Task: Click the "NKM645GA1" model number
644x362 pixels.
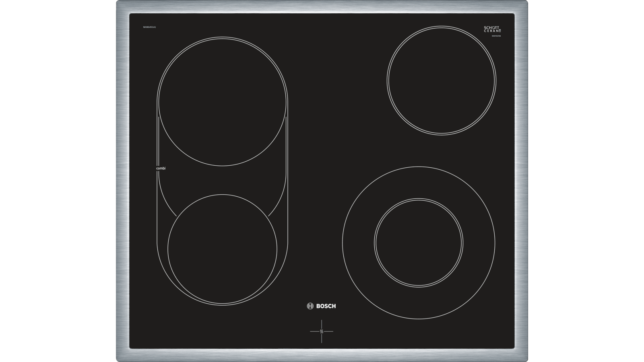Action: click(149, 27)
